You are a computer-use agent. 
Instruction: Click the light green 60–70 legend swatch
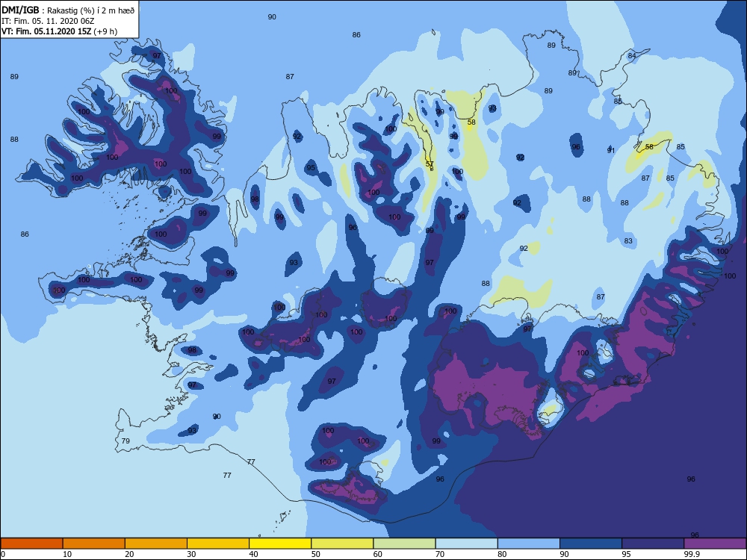click(404, 544)
